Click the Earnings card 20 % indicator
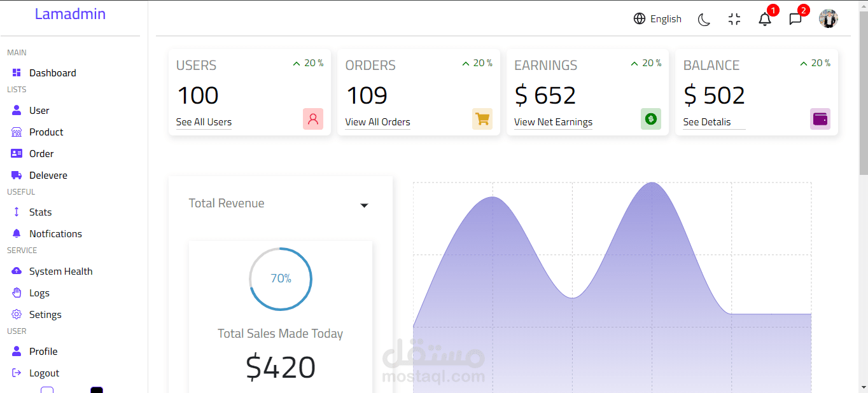 (x=645, y=63)
